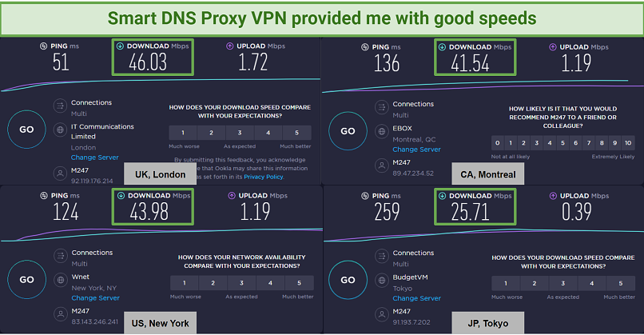Image resolution: width=644 pixels, height=335 pixels.
Task: Rate download speed 5 in the London panel
Action: (297, 133)
